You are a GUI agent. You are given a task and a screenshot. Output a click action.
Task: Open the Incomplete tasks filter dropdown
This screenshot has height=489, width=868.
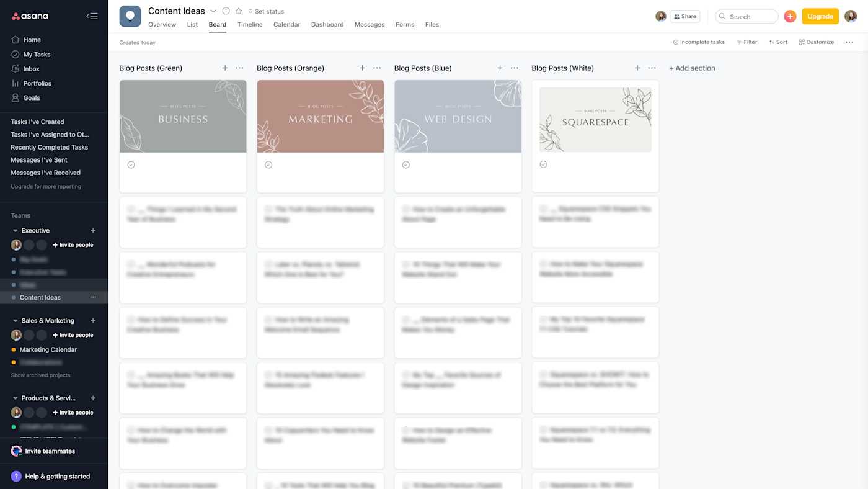[699, 42]
